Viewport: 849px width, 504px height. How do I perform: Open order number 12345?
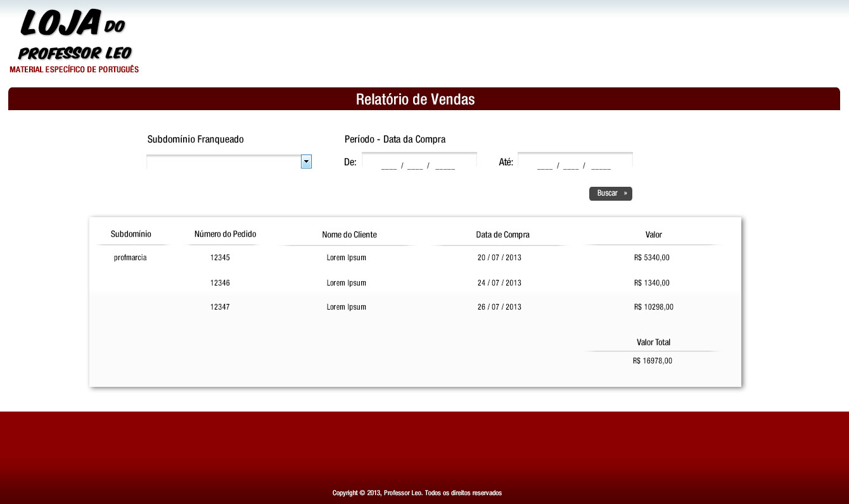220,258
